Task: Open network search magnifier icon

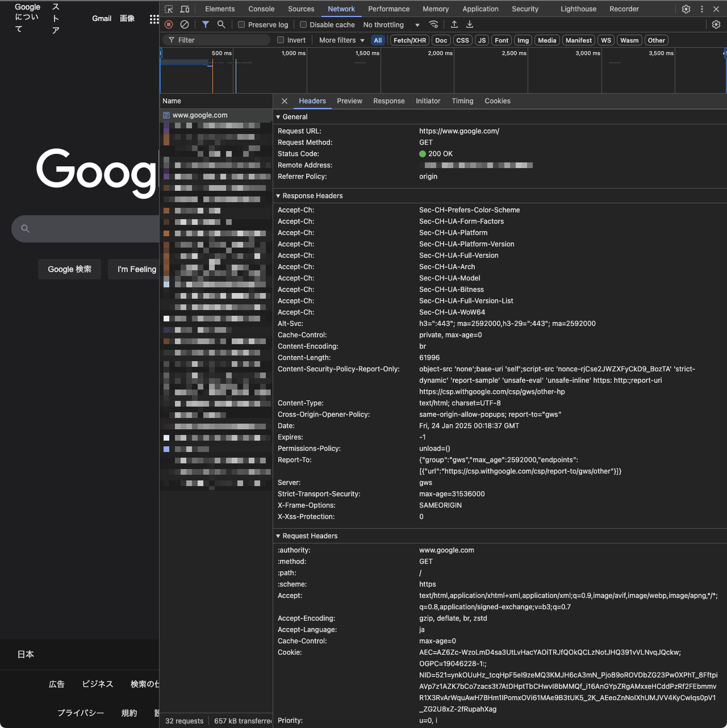Action: pyautogui.click(x=222, y=24)
